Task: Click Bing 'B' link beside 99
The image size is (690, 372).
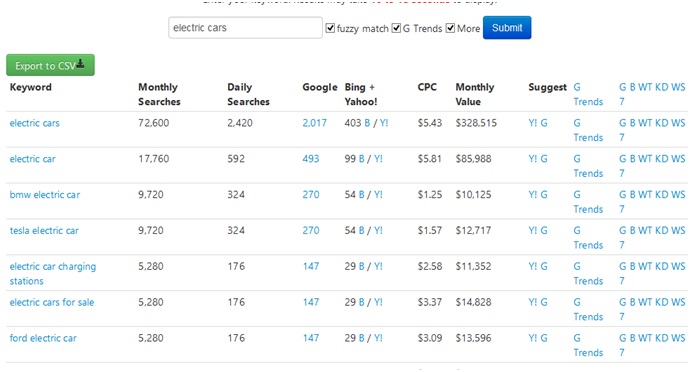Action: point(361,159)
